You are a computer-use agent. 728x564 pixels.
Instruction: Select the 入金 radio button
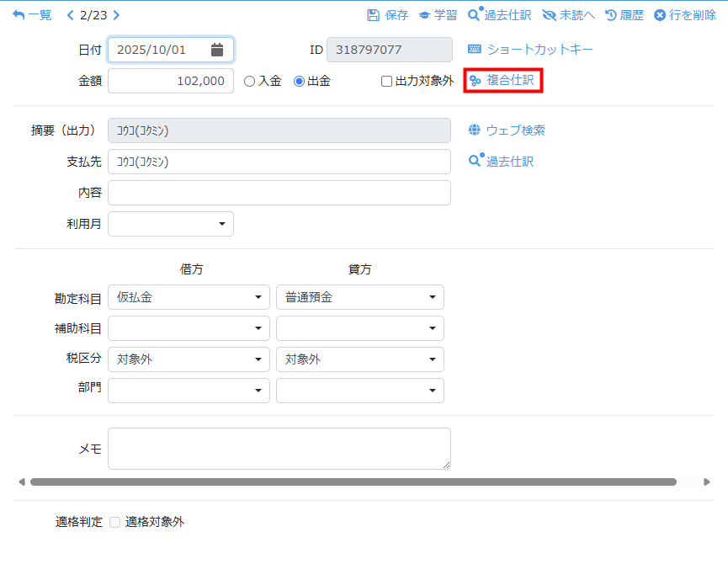249,82
